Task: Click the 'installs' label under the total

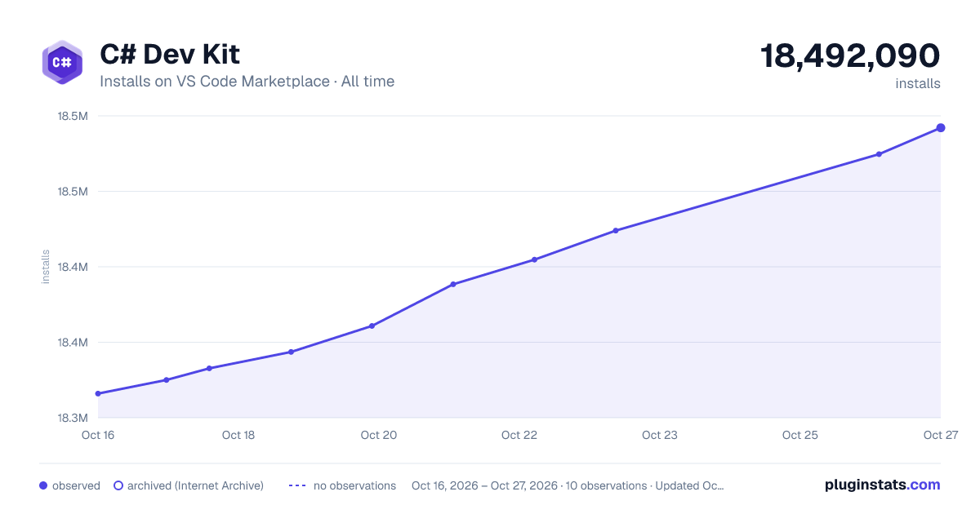Action: click(918, 83)
